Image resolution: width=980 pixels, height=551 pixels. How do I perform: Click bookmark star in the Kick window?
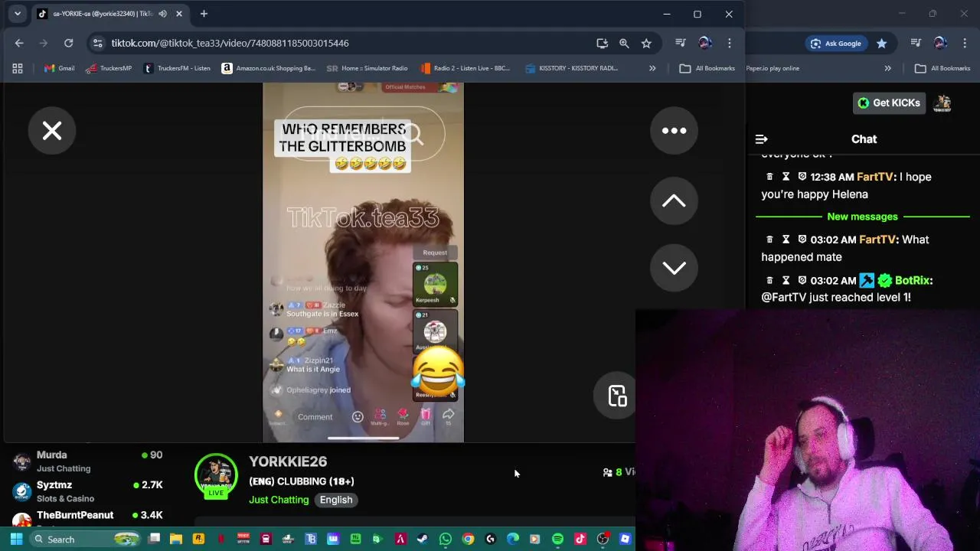pos(882,43)
